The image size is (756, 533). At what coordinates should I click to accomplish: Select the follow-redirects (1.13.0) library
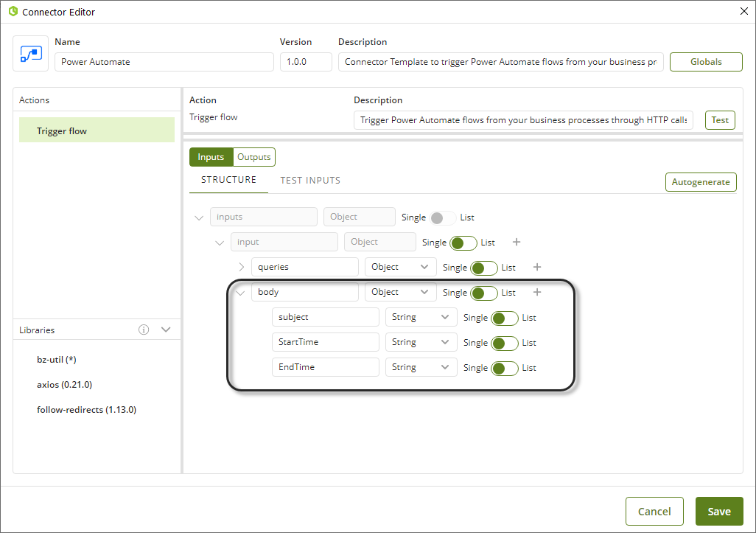[87, 409]
